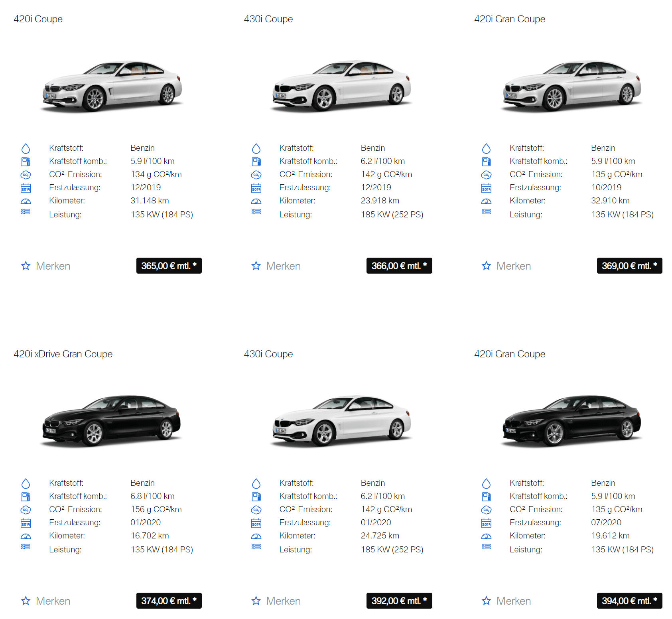Click the white car image above 31.148 km
The image size is (672, 619).
click(x=112, y=86)
